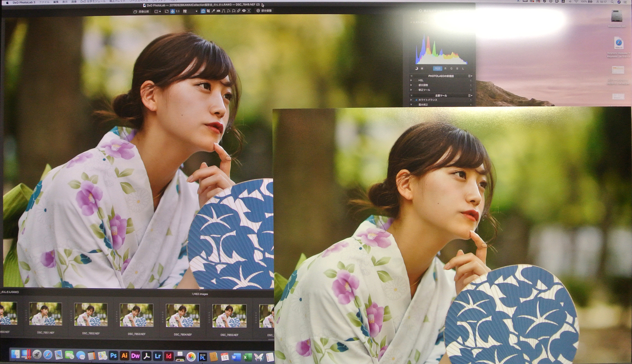Collapse the 露光補正 palette row
This screenshot has width=632, height=364.
coord(411,104)
